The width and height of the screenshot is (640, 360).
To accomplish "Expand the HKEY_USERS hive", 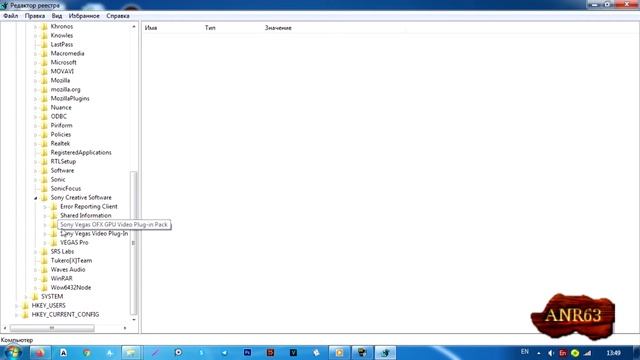I will coord(16,306).
